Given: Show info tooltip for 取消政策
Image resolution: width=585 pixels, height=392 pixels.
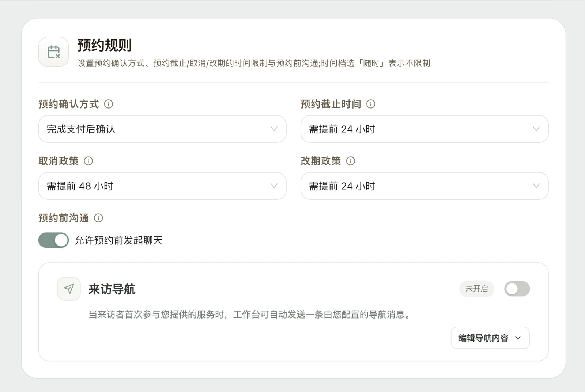Looking at the screenshot, I should pos(88,161).
